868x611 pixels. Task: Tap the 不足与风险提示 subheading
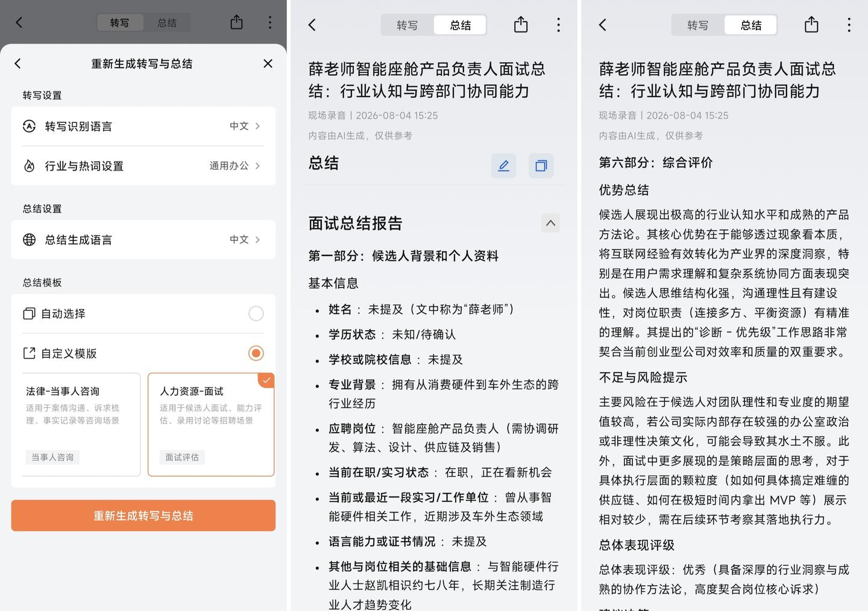643,377
